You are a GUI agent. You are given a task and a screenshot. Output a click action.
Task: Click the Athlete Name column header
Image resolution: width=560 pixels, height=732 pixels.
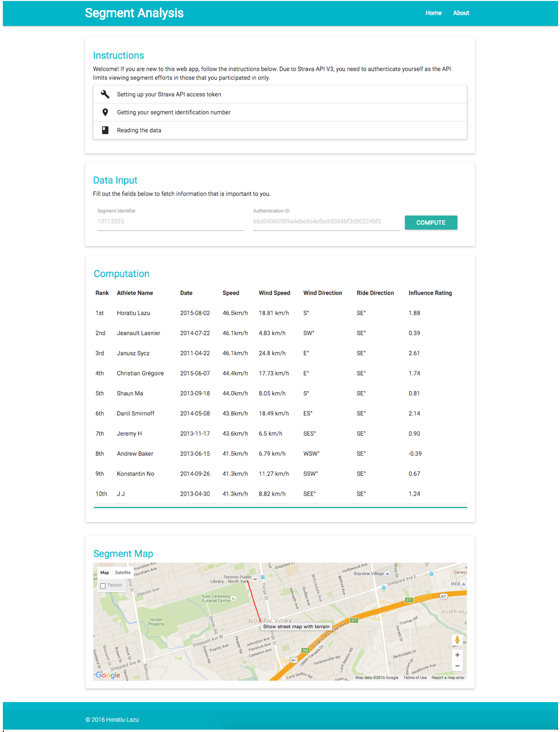coord(135,293)
